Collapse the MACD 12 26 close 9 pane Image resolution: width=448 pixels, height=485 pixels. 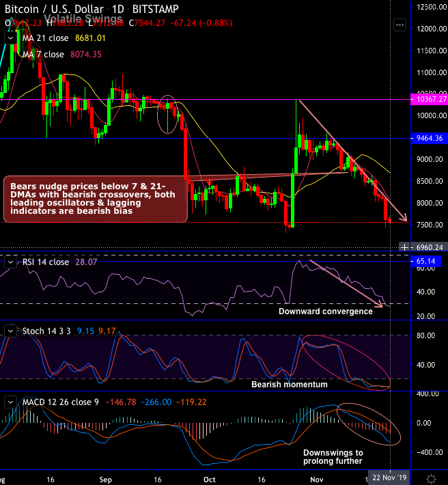[10, 402]
